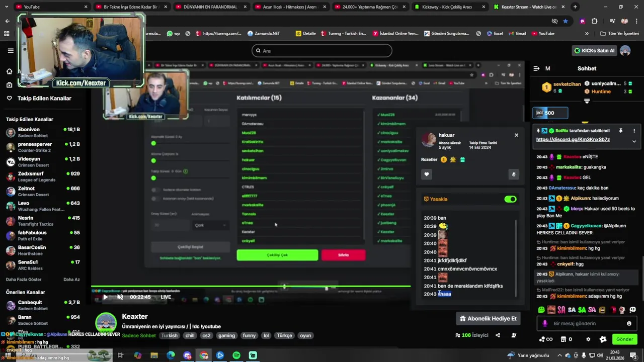Screen dimensions: 644x362
Task: Open the discord.gg/Km3KnxSb7z link
Action: (x=573, y=139)
